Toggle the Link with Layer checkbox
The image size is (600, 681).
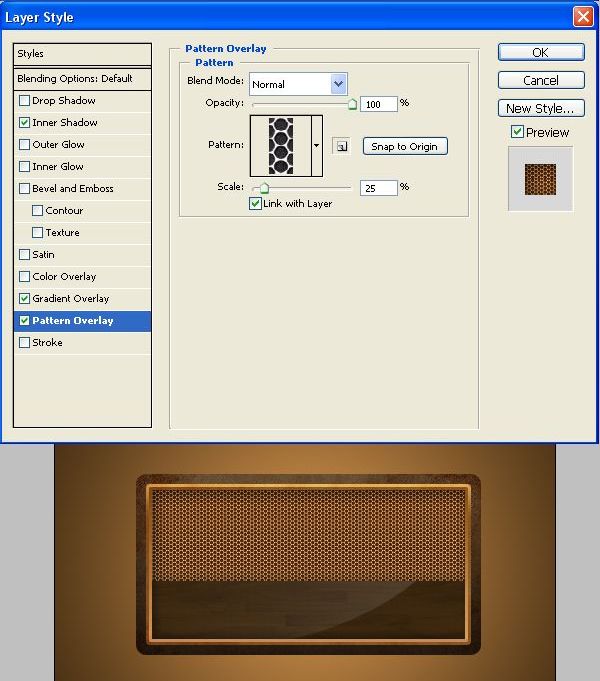pyautogui.click(x=256, y=204)
